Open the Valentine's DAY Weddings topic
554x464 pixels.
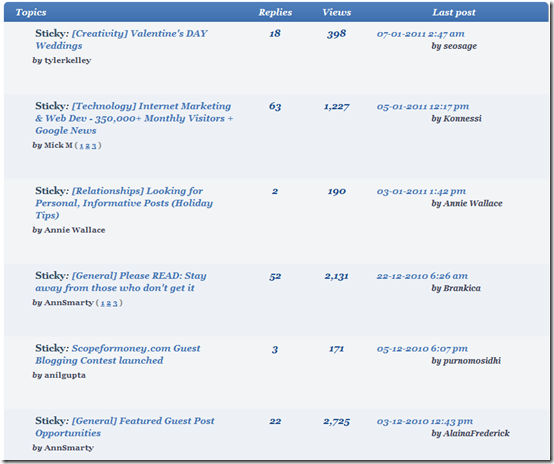click(x=121, y=40)
